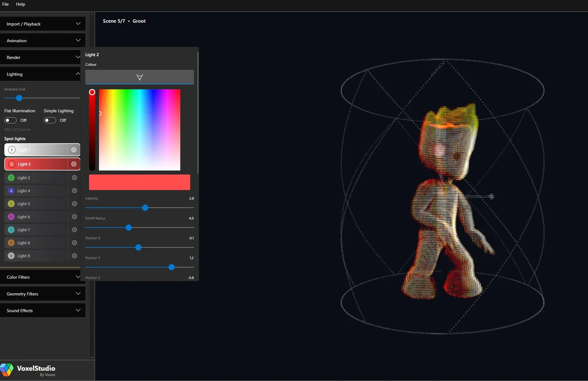Image resolution: width=588 pixels, height=381 pixels.
Task: Click the blue numbered circle of Light 4
Action: point(11,191)
